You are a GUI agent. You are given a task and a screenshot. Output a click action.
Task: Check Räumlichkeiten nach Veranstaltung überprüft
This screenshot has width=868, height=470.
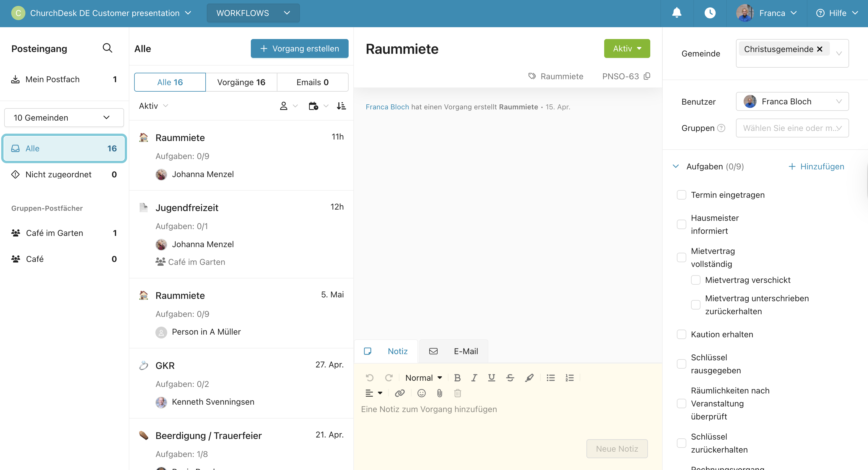coord(681,403)
